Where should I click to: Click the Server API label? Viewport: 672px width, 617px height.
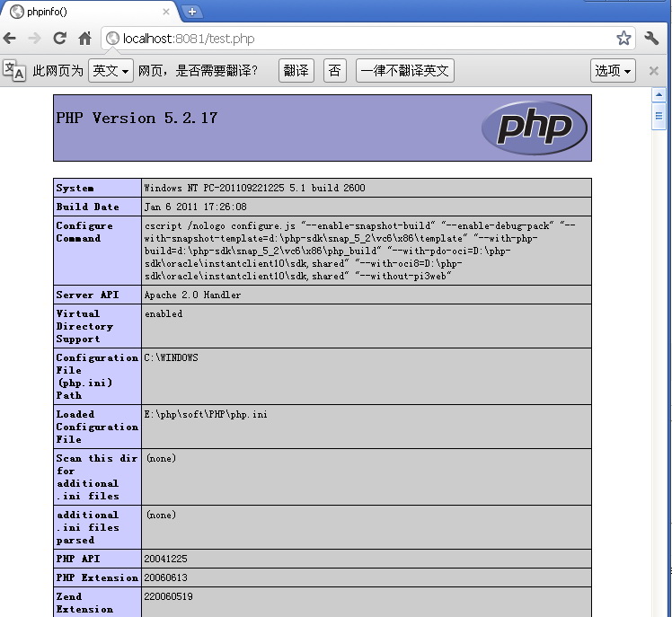click(x=87, y=295)
